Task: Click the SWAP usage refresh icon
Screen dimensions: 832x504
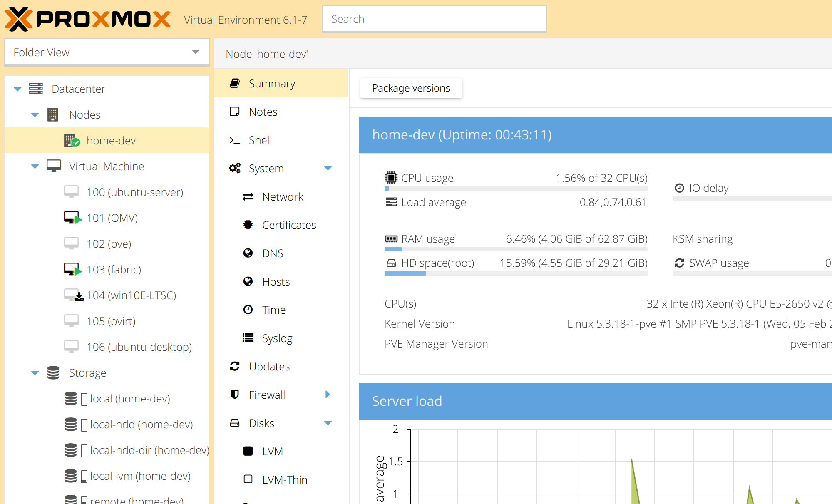Action: tap(679, 263)
